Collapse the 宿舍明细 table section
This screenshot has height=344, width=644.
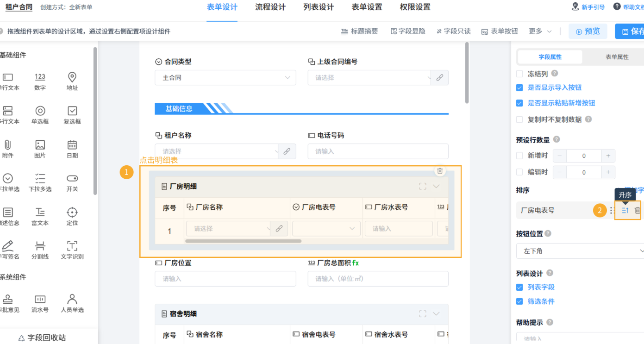[436, 313]
